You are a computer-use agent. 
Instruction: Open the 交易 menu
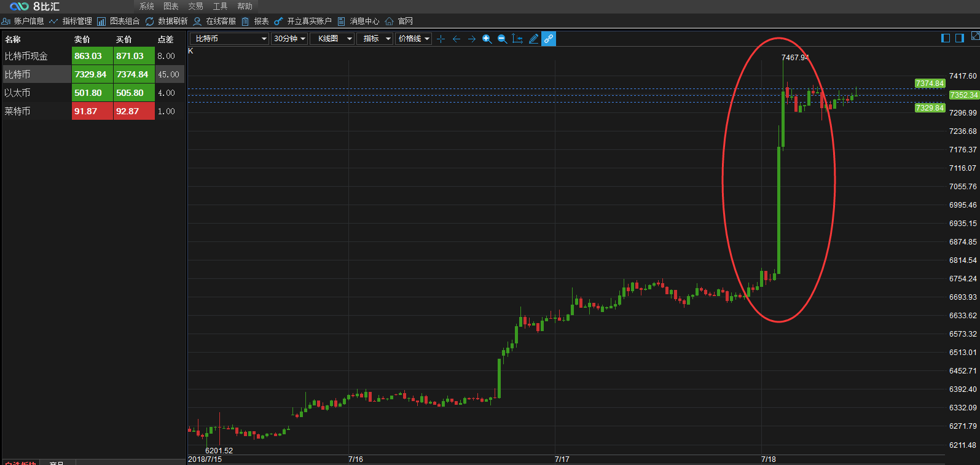[196, 6]
